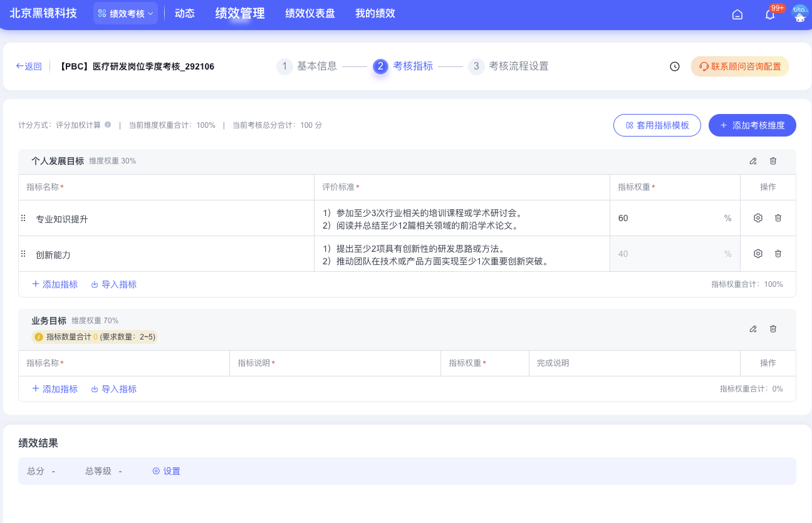Delete the 业务目标 dimension
Screen dimensions: 812x523
point(773,329)
